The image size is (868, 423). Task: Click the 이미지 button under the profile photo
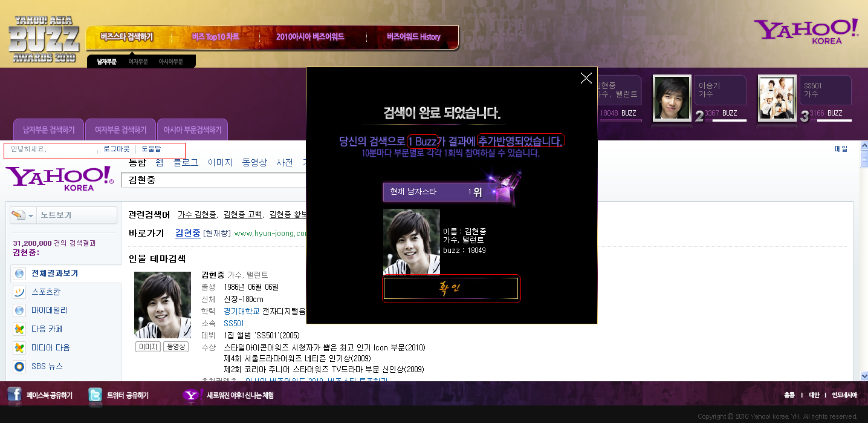(147, 347)
